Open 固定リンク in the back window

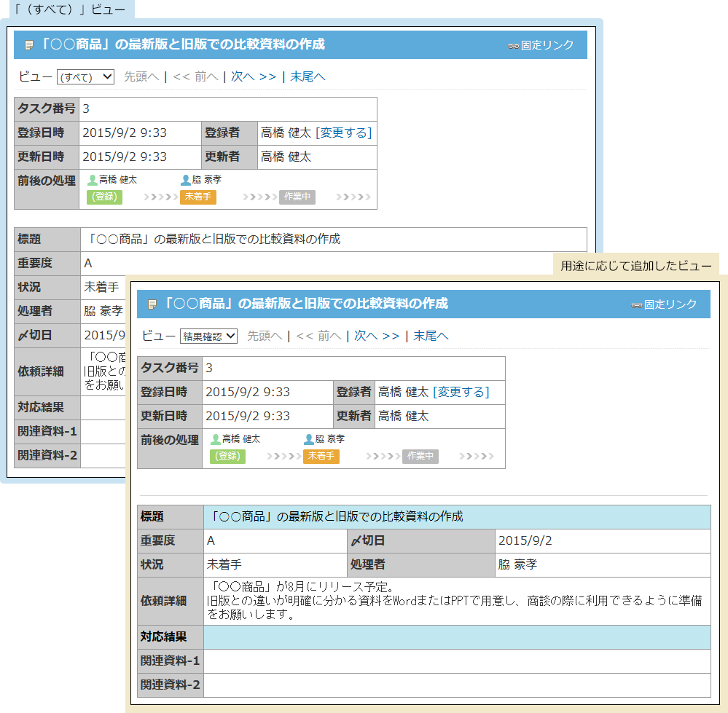tap(547, 45)
